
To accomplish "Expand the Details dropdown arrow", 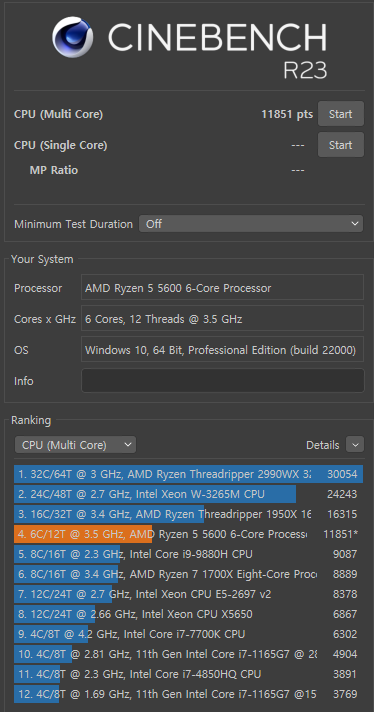I will click(355, 445).
